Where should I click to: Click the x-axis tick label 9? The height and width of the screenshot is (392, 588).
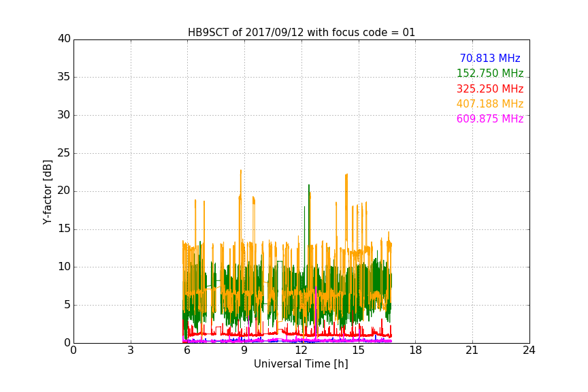pos(244,350)
